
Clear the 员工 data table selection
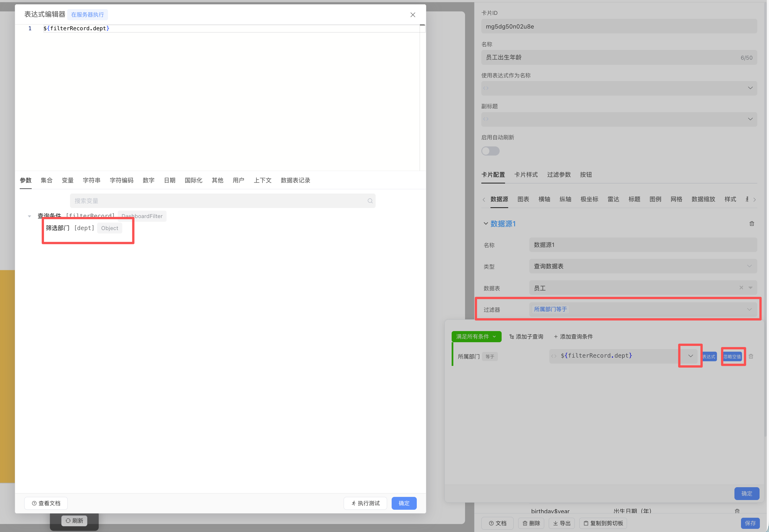pos(741,288)
